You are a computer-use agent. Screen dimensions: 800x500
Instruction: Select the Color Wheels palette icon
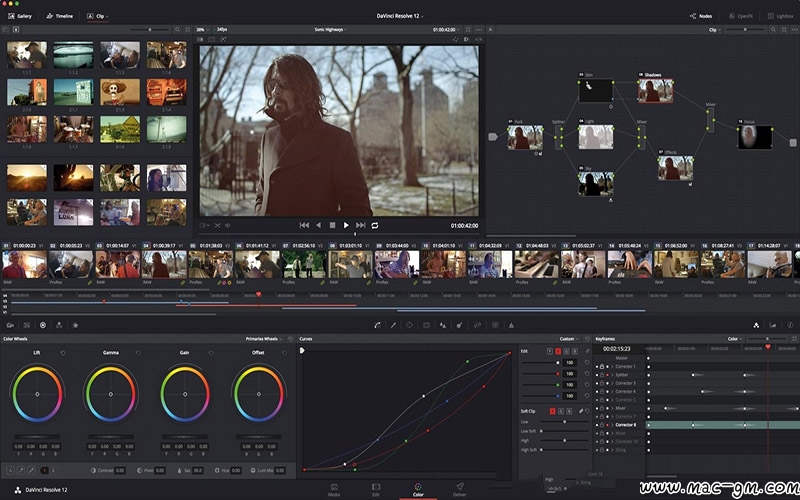pyautogui.click(x=43, y=325)
